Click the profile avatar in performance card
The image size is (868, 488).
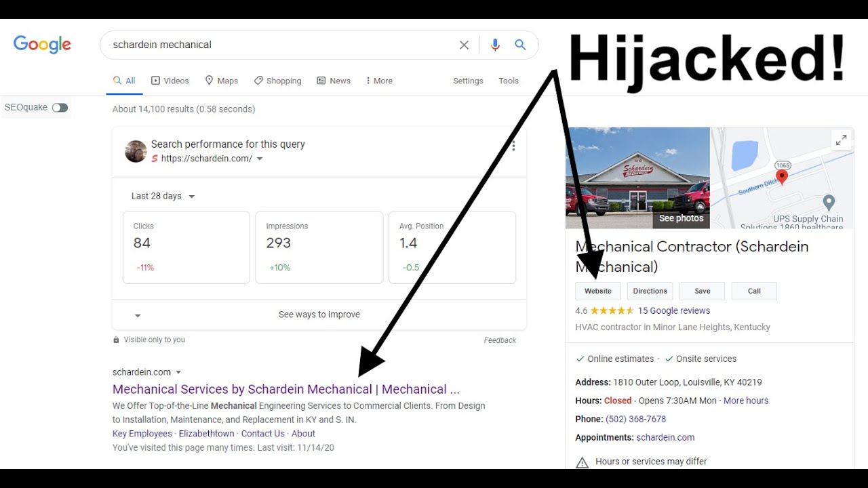coord(136,151)
